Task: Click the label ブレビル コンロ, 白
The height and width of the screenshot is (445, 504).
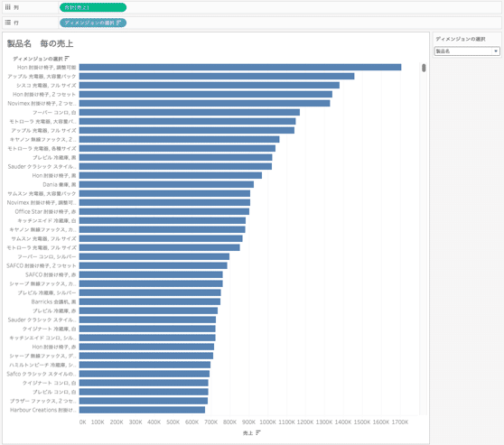Action: click(54, 392)
